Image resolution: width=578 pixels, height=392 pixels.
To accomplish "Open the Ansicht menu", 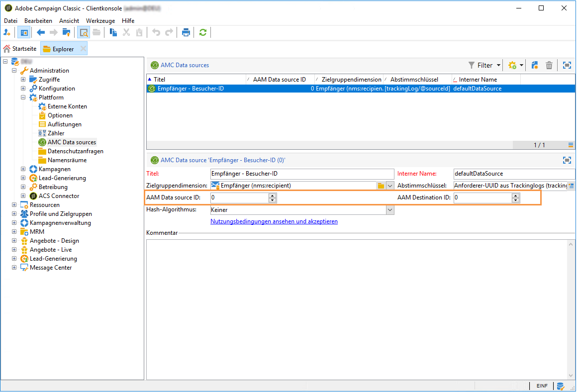I will click(x=69, y=21).
